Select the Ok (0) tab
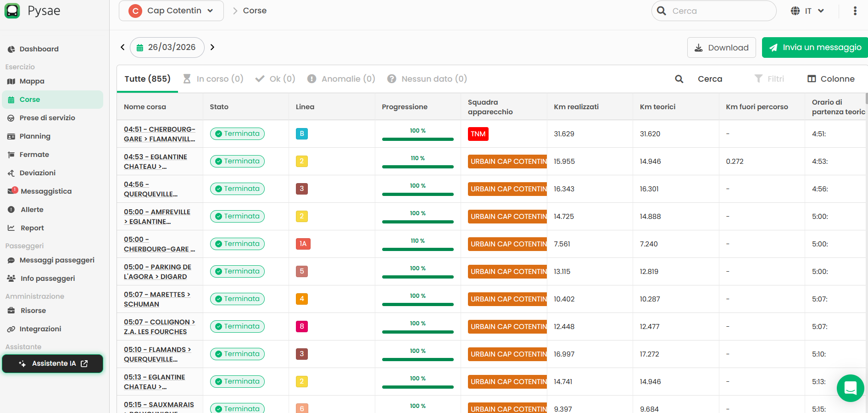The image size is (868, 413). tap(275, 79)
